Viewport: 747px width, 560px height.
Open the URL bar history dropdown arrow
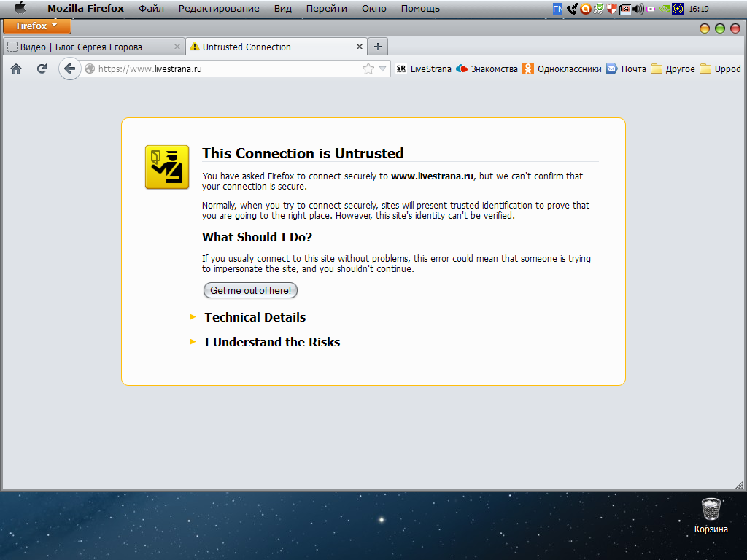(383, 69)
